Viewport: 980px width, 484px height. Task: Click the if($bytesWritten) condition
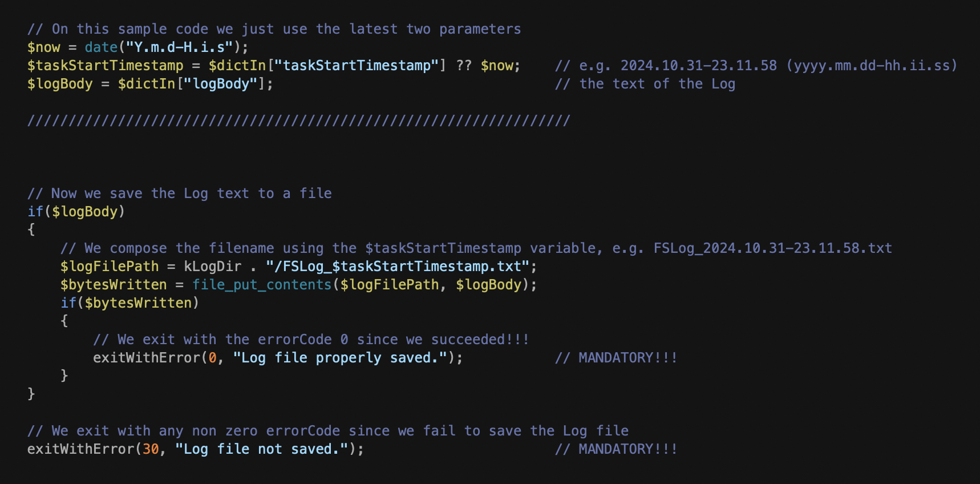click(129, 303)
